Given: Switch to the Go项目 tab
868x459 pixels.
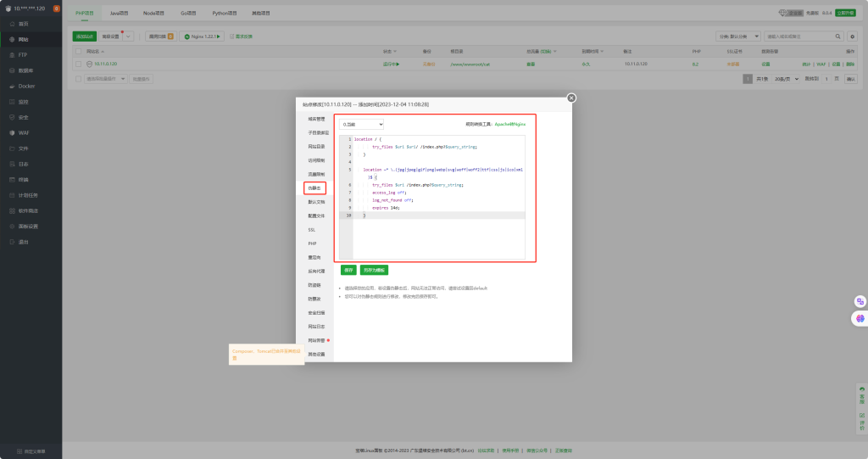Looking at the screenshot, I should click(188, 13).
